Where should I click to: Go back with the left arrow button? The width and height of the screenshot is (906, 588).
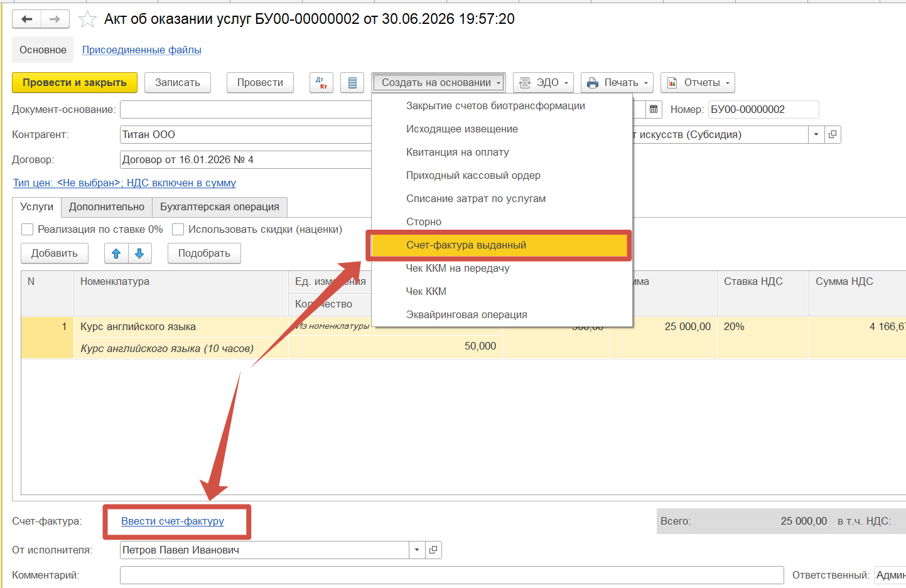click(27, 19)
